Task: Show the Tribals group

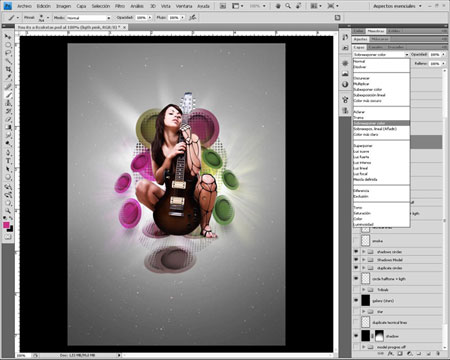Action: coord(356,290)
